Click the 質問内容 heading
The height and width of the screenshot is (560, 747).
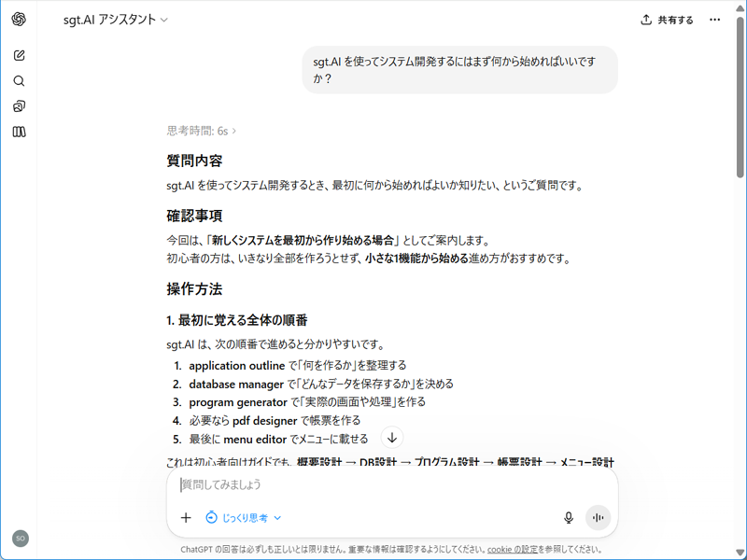pyautogui.click(x=194, y=161)
